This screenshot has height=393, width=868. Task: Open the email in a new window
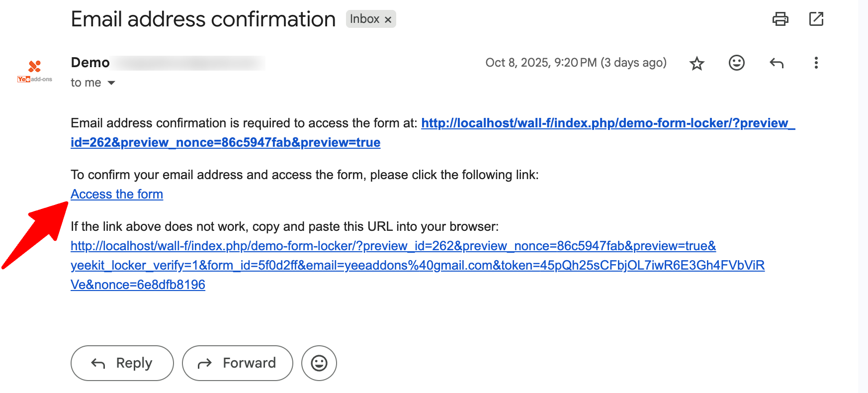[816, 19]
